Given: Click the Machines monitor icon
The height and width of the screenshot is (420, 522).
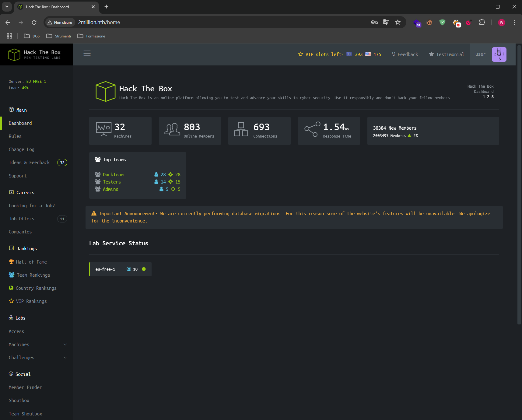Looking at the screenshot, I should point(103,129).
